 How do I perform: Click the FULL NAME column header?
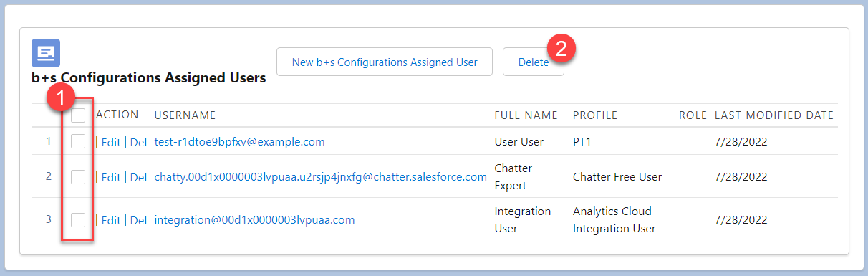pyautogui.click(x=526, y=115)
